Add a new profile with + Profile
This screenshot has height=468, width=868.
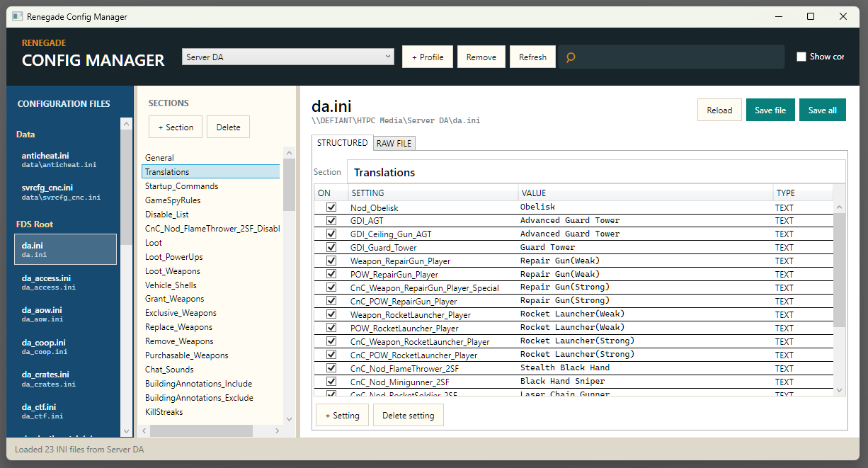(428, 57)
